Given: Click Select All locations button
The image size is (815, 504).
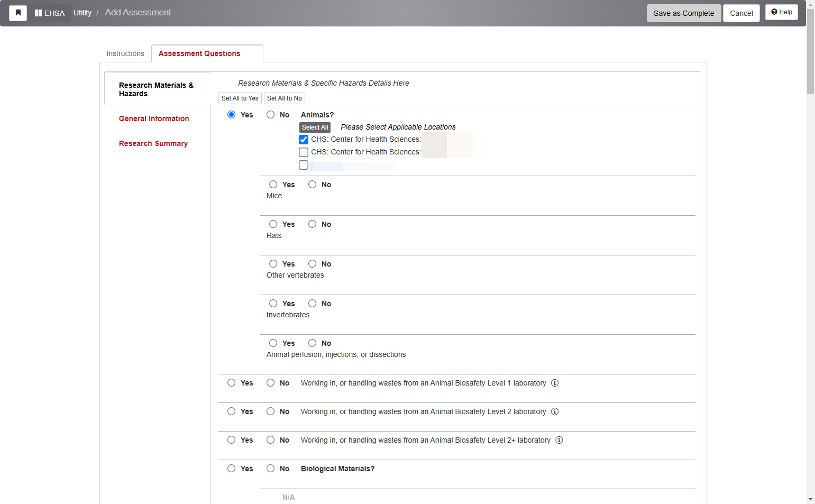Looking at the screenshot, I should point(315,127).
